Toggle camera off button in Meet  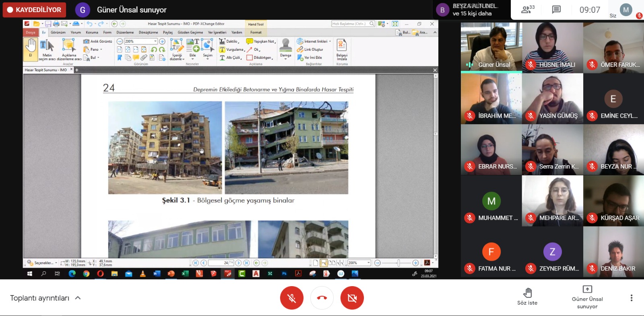(352, 298)
